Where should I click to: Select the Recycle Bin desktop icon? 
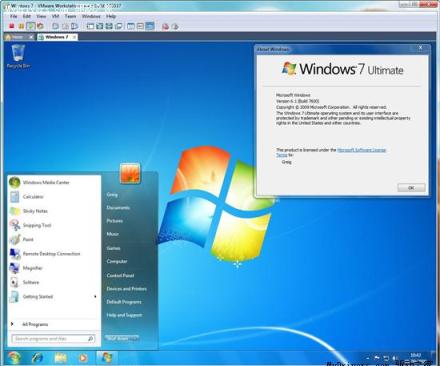(x=18, y=57)
